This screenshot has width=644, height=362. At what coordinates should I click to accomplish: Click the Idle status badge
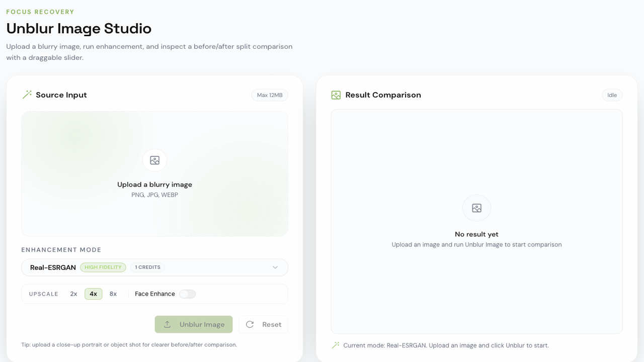click(612, 95)
